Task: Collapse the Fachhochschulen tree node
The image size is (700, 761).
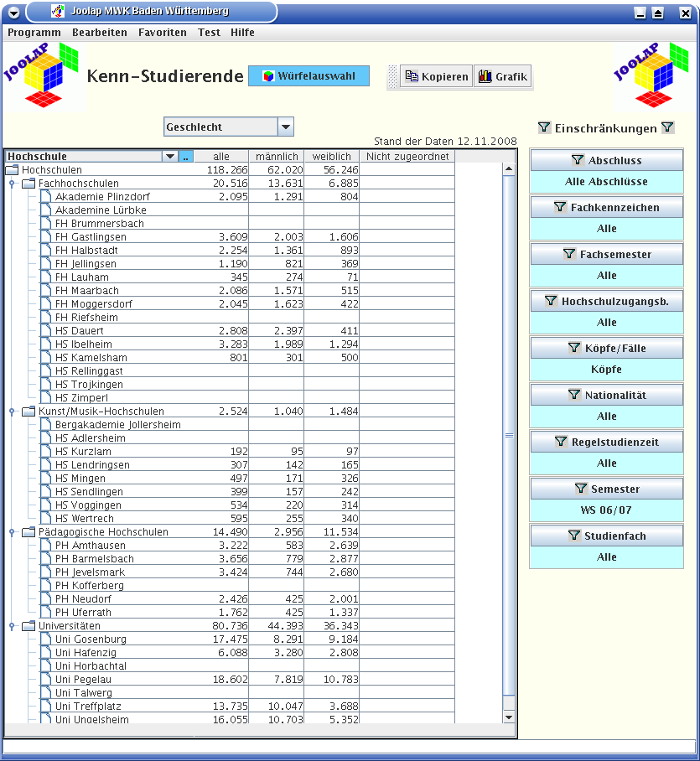Action: point(12,184)
